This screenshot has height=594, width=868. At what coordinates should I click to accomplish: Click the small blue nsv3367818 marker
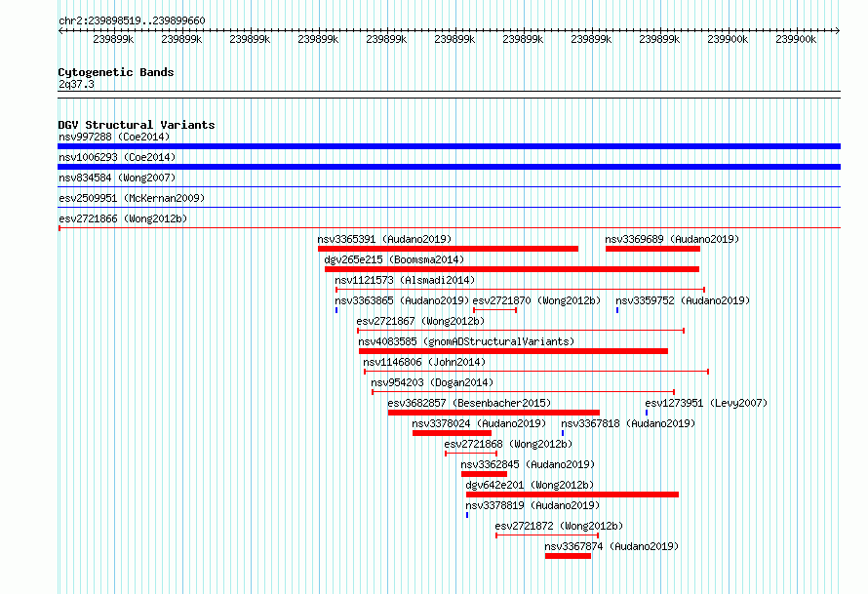coord(563,433)
